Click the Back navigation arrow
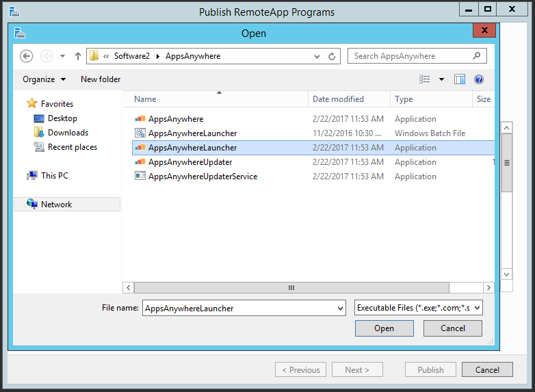 27,56
